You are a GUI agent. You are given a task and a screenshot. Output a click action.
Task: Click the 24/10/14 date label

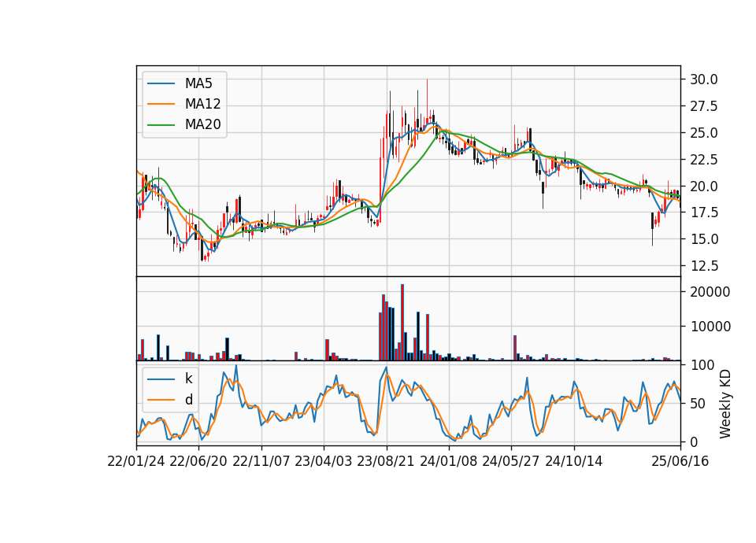point(574,462)
